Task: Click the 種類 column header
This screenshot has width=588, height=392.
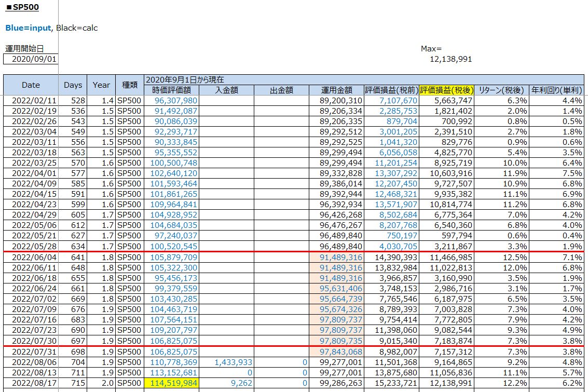Action: pos(129,85)
